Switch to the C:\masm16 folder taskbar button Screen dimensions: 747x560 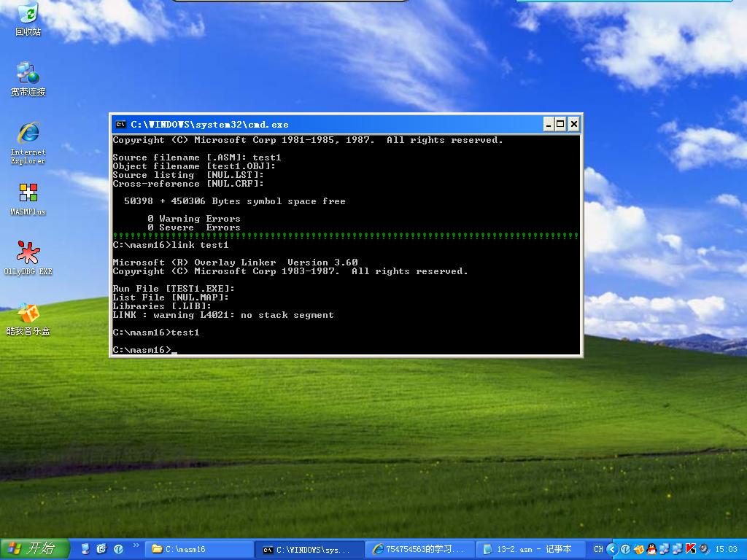198,550
